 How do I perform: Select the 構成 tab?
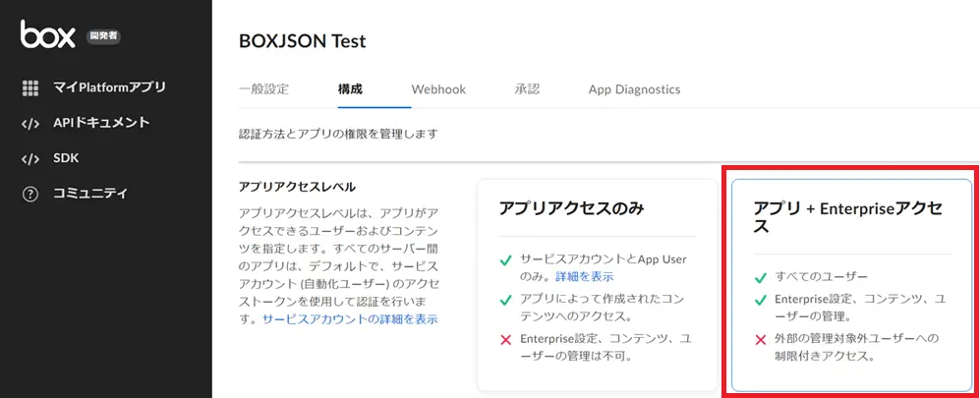pos(350,89)
